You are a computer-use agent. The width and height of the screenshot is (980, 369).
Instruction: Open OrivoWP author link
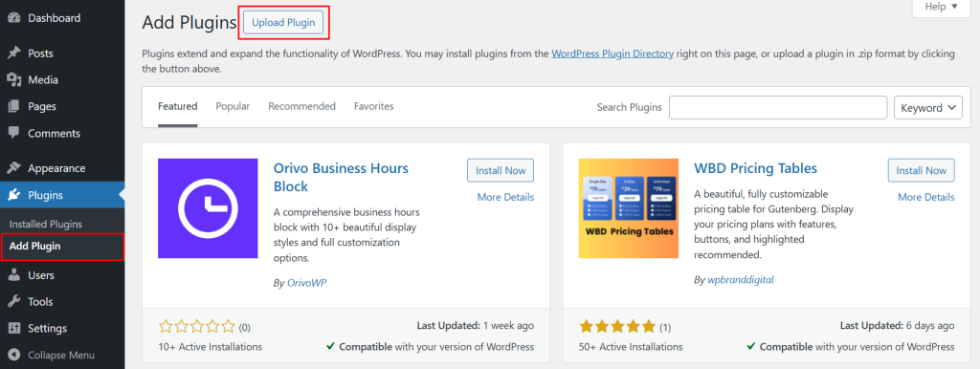pyautogui.click(x=306, y=283)
